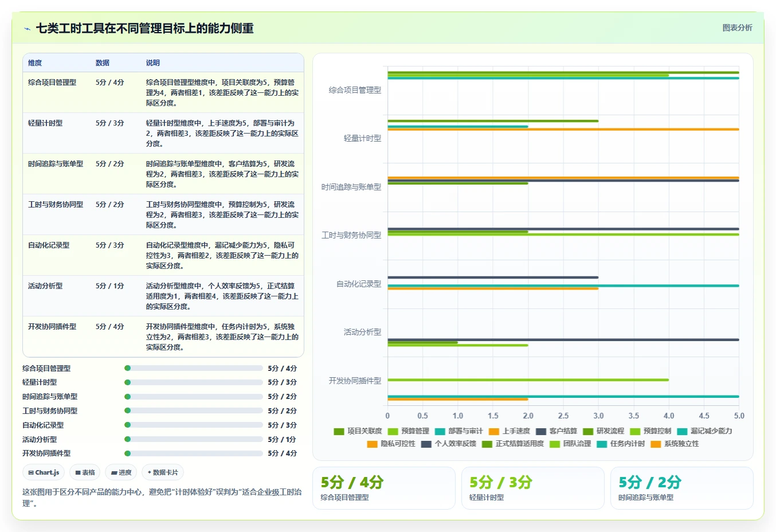The image size is (776, 532).
Task: Click the Chart.js tag icon
Action: point(31,473)
